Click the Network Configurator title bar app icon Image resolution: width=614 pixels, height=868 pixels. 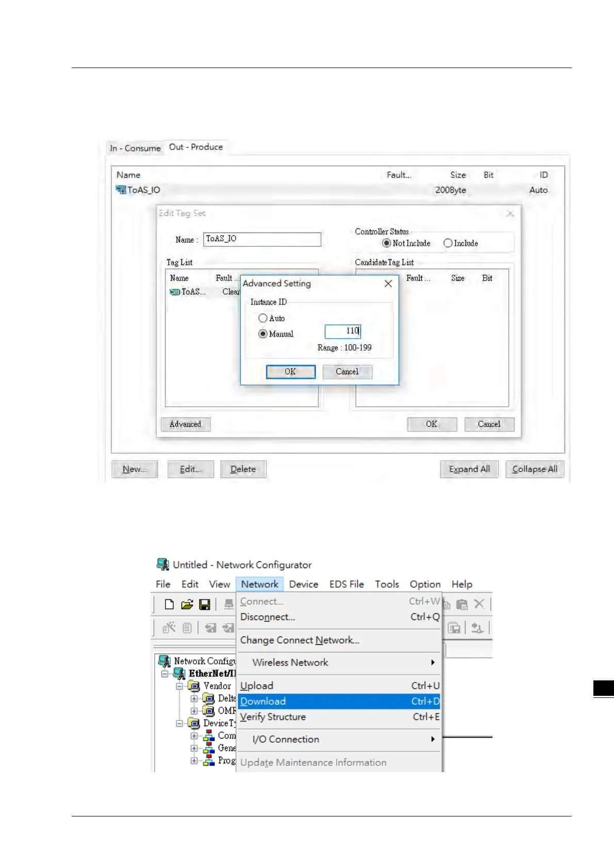(x=163, y=564)
